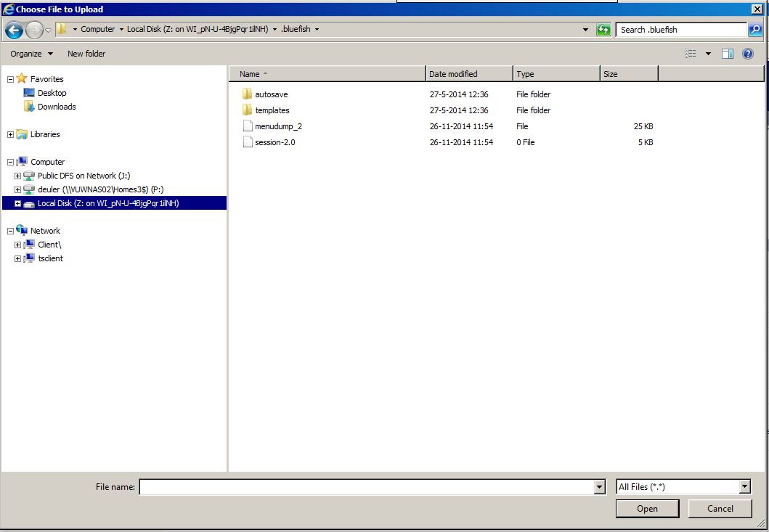769x532 pixels.
Task: Select the menudump_2 file
Action: [278, 126]
